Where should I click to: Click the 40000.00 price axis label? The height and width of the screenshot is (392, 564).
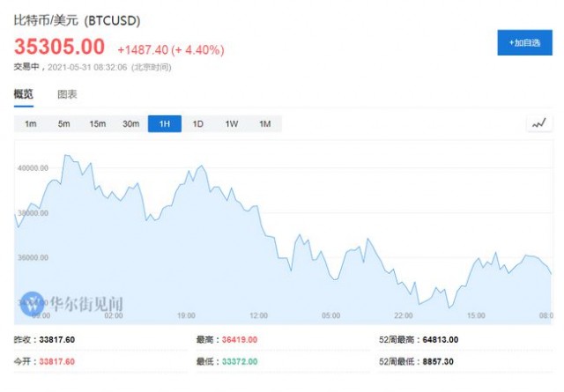tap(33, 168)
